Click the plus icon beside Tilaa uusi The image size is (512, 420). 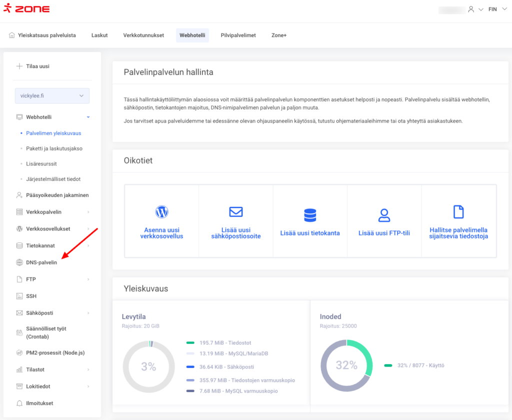pyautogui.click(x=19, y=66)
